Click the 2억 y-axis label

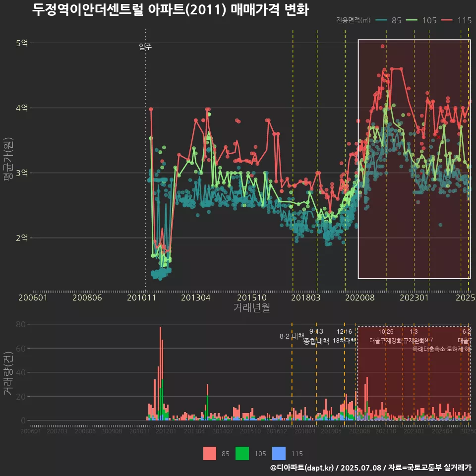click(x=22, y=238)
